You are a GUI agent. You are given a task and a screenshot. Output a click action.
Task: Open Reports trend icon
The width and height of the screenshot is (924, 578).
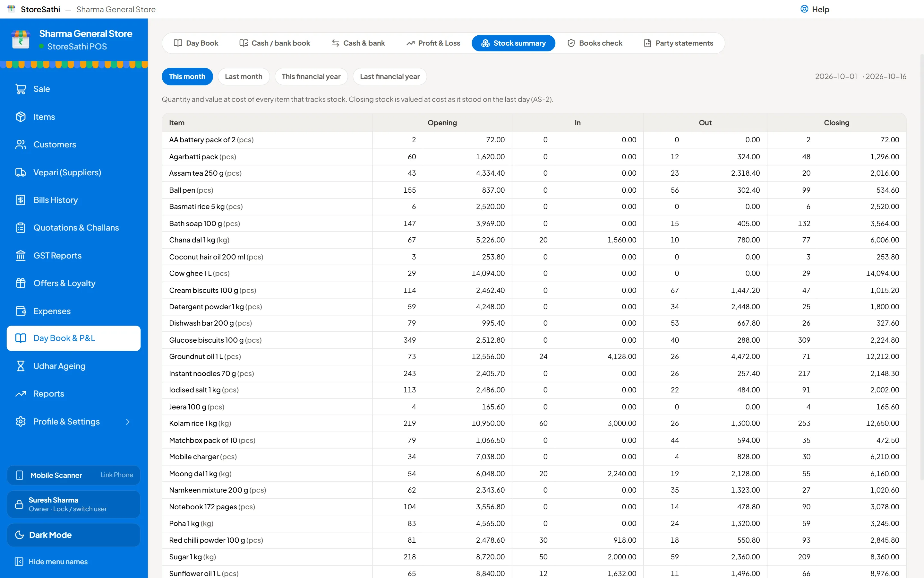21,394
